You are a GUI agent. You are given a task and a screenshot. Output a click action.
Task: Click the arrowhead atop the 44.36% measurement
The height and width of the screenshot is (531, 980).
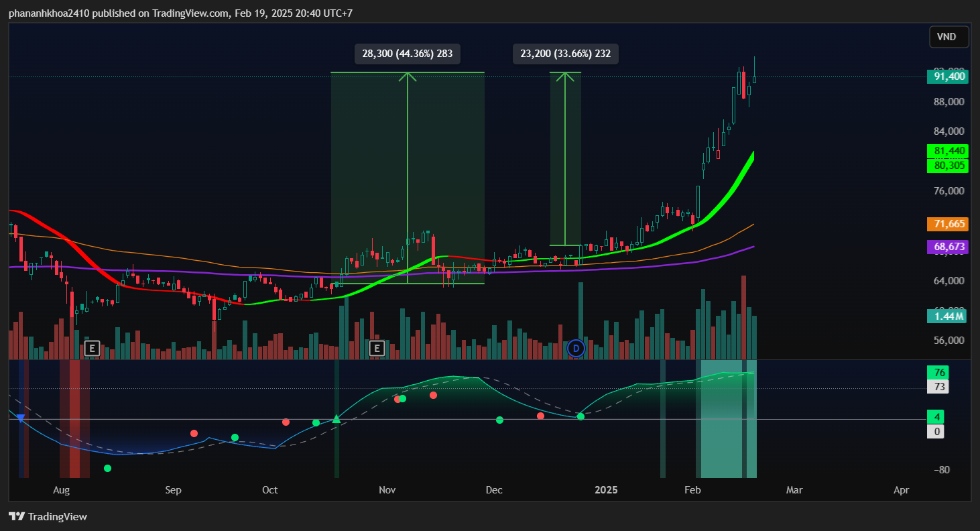click(408, 76)
